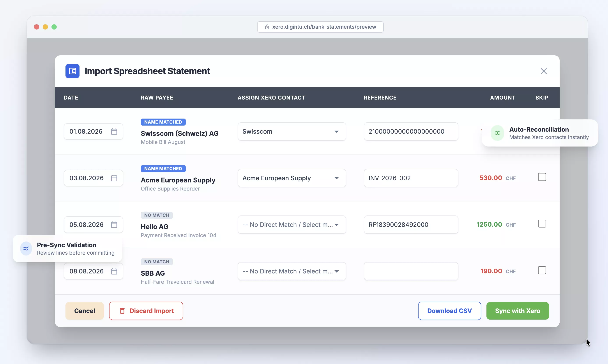Click the 03.08.2026 date field
The image size is (608, 364).
(93, 178)
